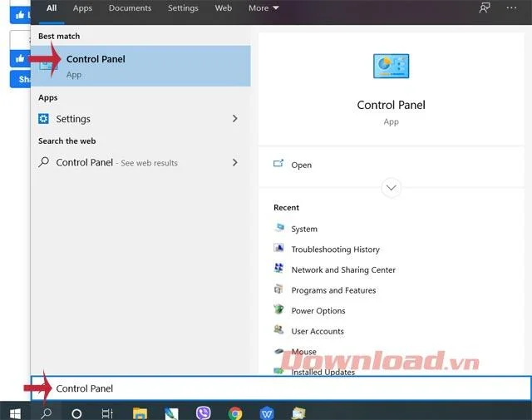Click the System icon in Recent

[279, 228]
